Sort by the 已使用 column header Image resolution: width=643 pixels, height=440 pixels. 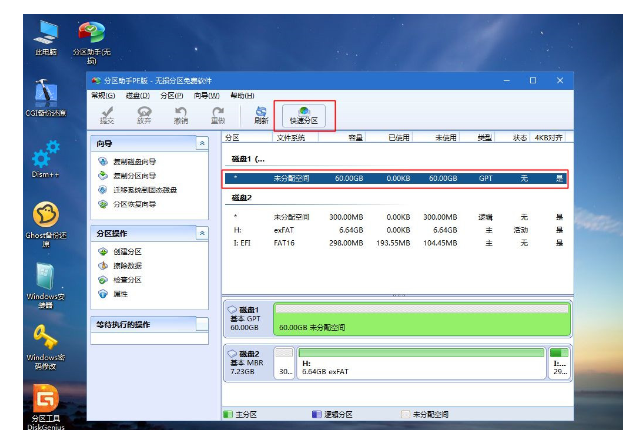click(389, 138)
